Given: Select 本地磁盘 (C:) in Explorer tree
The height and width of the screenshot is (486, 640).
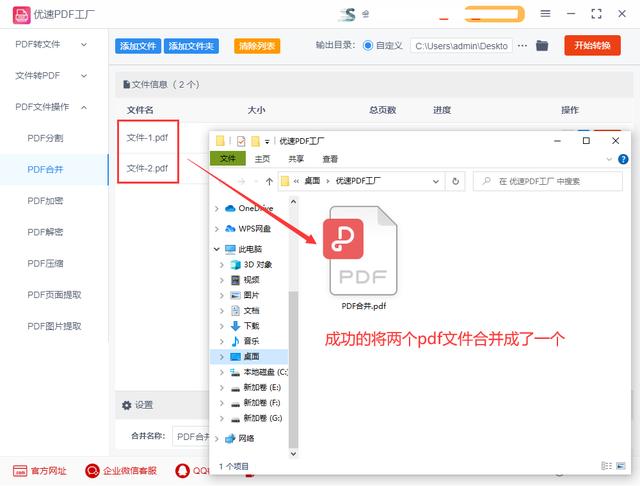Looking at the screenshot, I should (x=259, y=372).
